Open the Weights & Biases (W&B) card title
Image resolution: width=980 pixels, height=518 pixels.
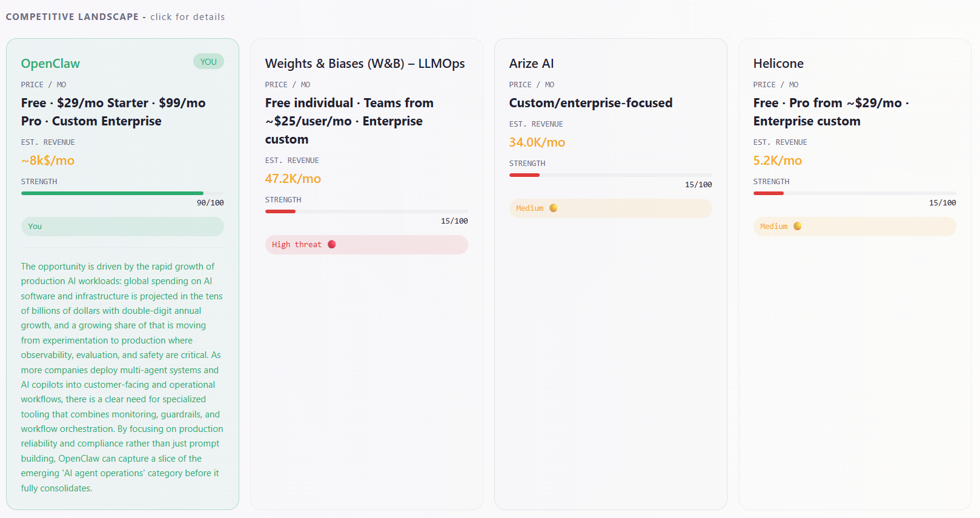pos(365,64)
